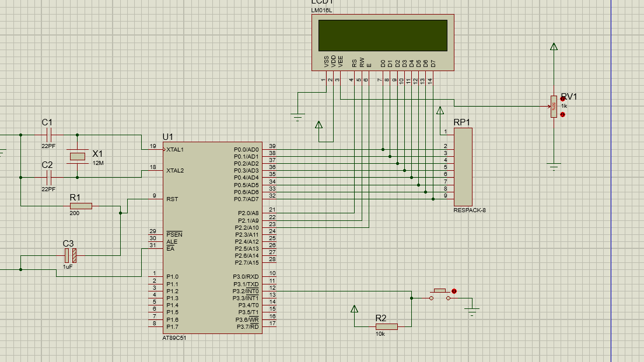Click the power terminal left of R2
The image size is (644, 362).
point(353,308)
